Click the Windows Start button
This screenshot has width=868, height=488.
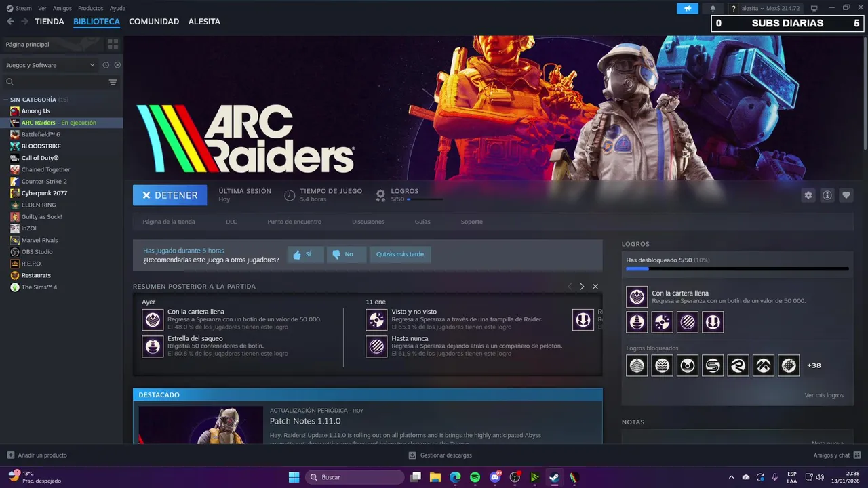294,477
